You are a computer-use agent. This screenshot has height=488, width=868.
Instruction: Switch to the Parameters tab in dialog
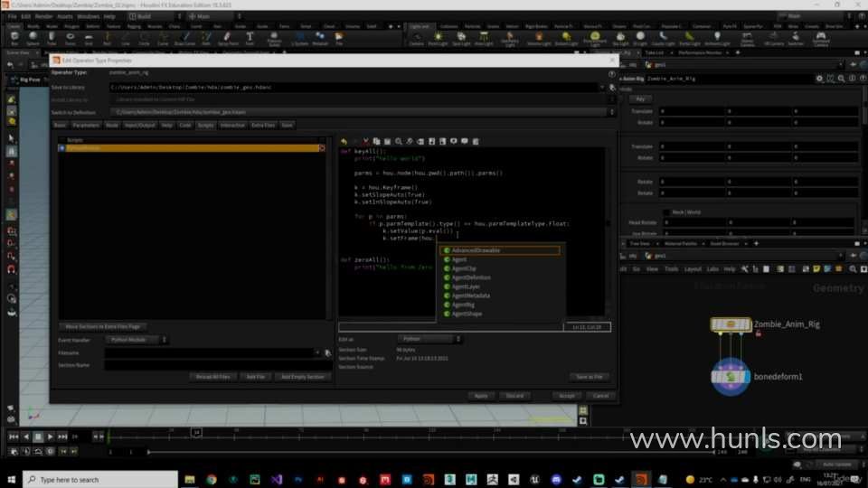click(x=86, y=126)
